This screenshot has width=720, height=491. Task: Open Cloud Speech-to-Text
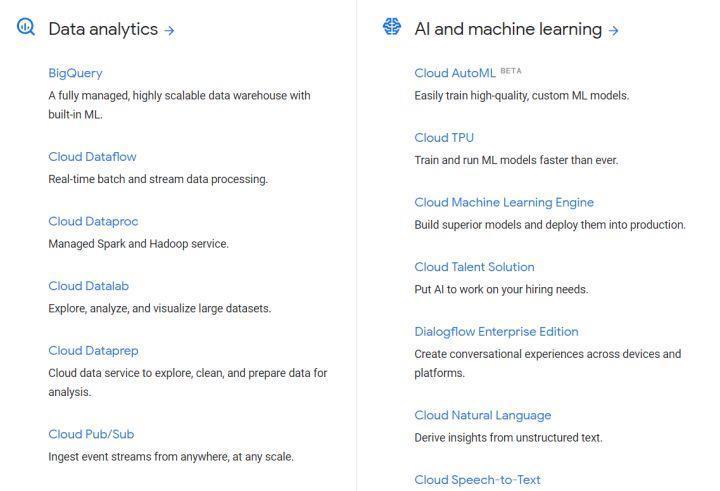point(478,480)
